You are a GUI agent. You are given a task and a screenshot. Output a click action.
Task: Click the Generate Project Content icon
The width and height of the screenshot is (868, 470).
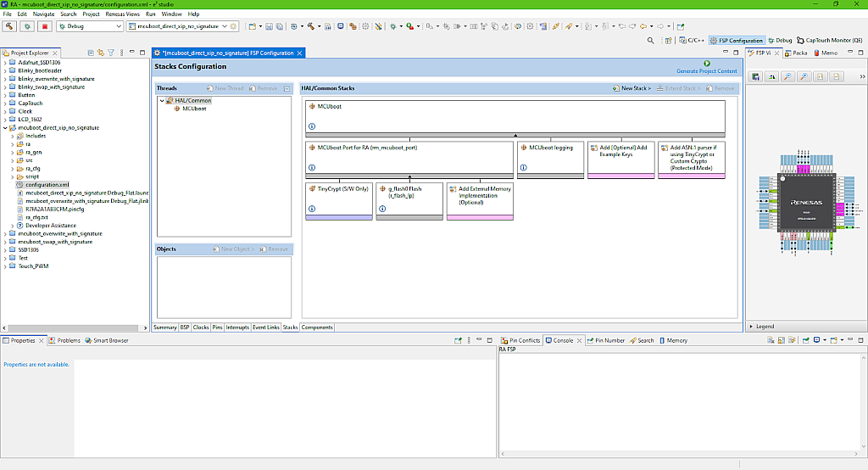[x=707, y=64]
